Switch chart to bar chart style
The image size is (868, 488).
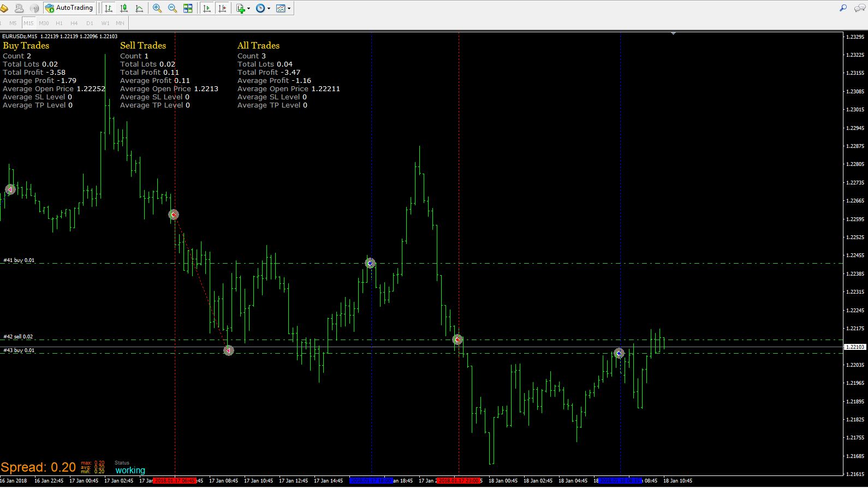point(109,8)
